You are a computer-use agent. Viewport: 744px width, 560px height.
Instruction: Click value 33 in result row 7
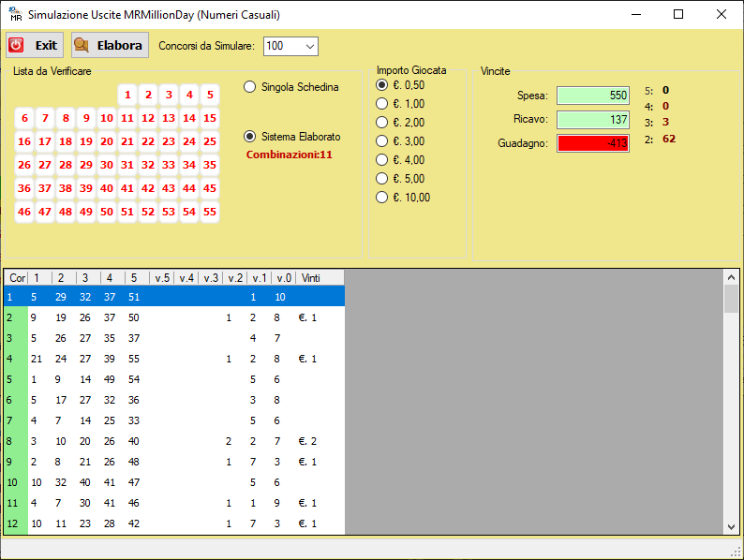click(134, 420)
